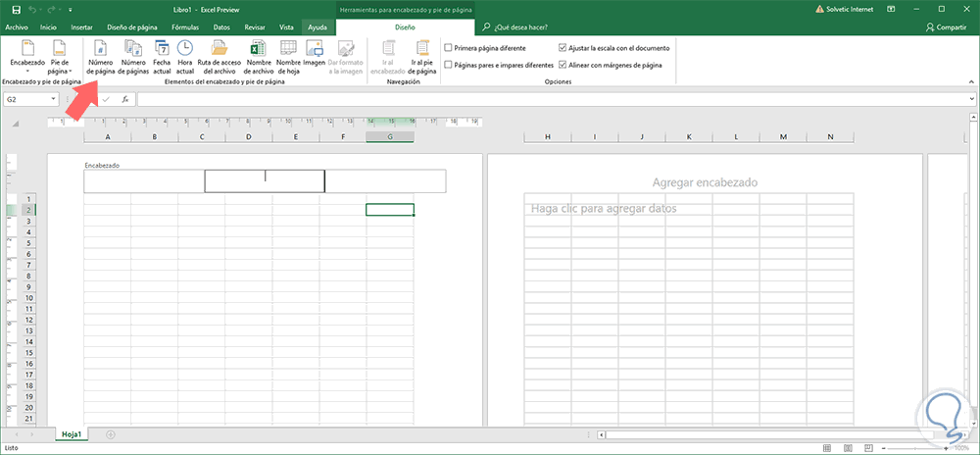Click the warning icon beside Solvetic Internet

(821, 10)
